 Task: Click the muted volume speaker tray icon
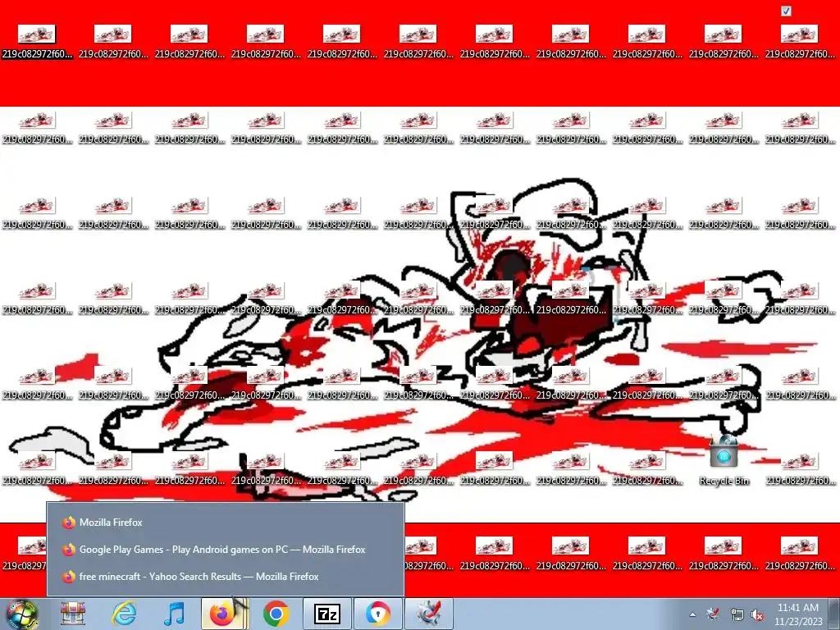click(757, 614)
